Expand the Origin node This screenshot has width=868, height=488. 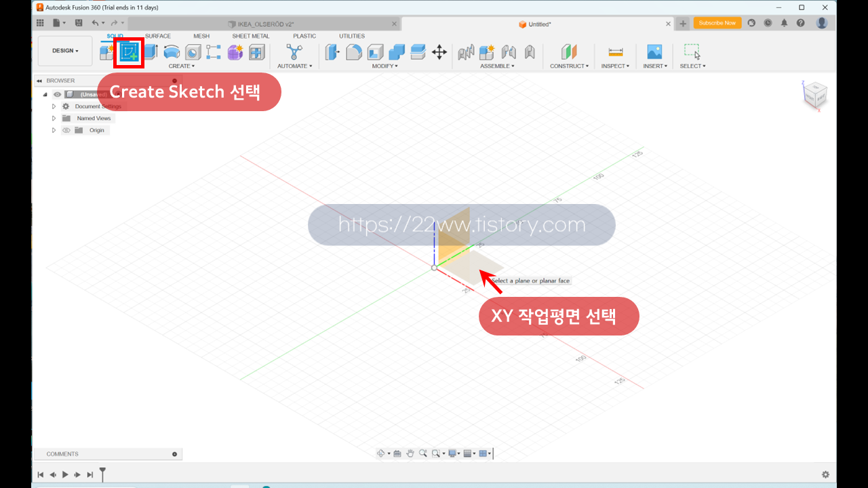[54, 130]
